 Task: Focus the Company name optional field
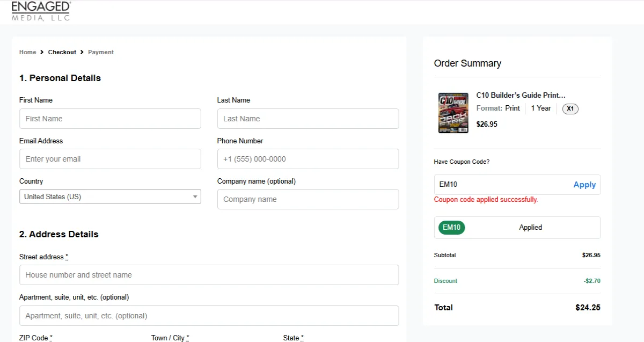point(308,199)
